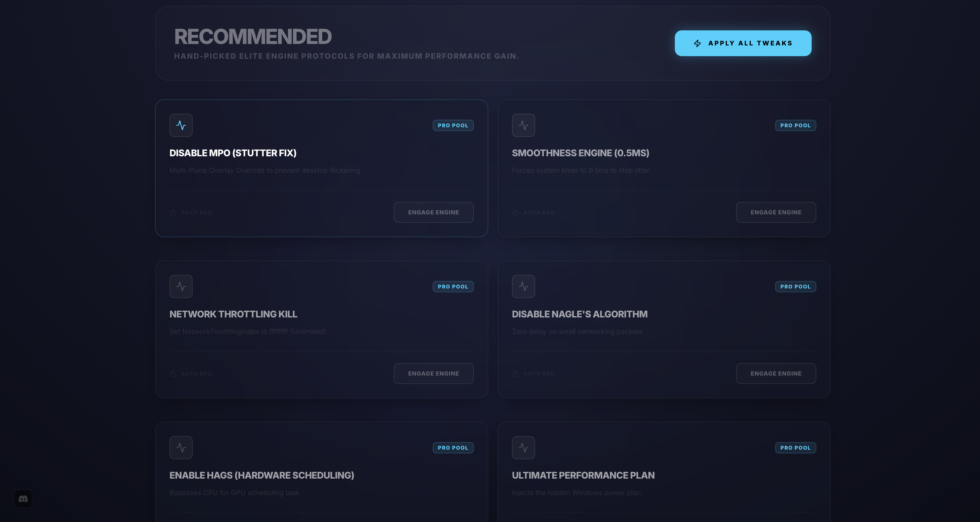This screenshot has width=980, height=522.
Task: Select the Smoothness Engine (0.5ms) title
Action: click(580, 153)
